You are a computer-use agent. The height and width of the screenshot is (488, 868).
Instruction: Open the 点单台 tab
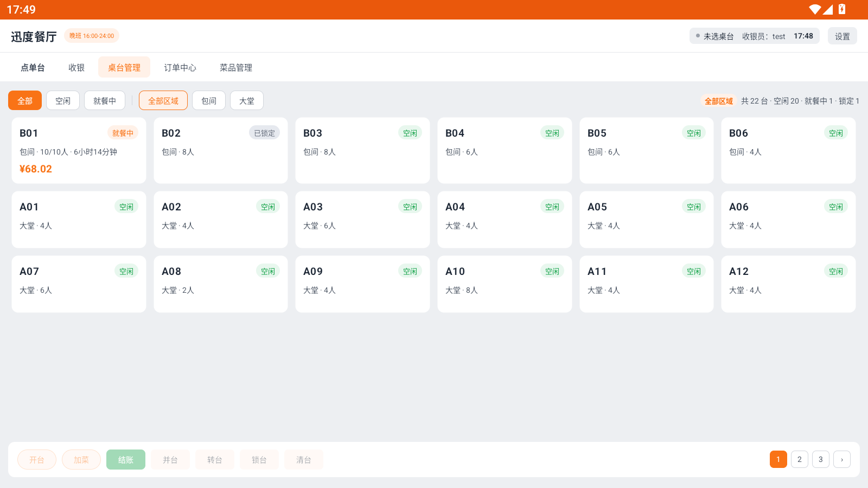tap(33, 68)
